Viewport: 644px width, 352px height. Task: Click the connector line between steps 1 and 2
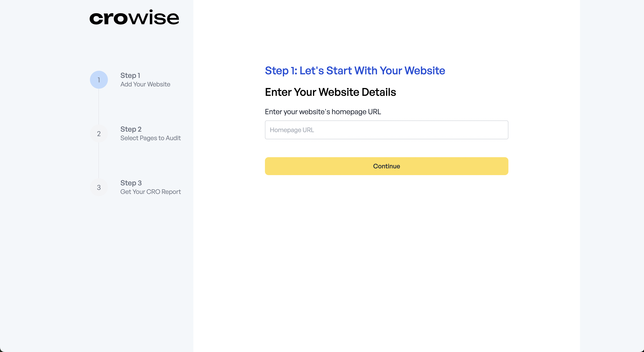pyautogui.click(x=99, y=107)
